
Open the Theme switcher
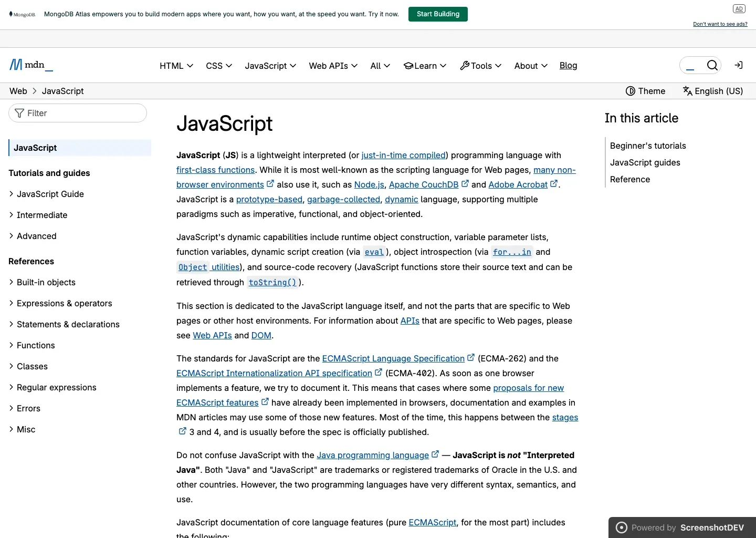pyautogui.click(x=645, y=91)
